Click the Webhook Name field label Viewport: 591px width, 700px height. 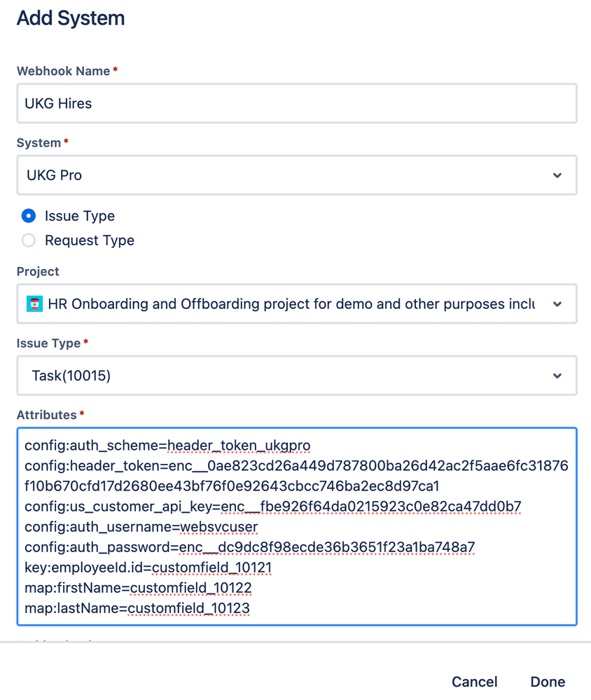tap(63, 71)
